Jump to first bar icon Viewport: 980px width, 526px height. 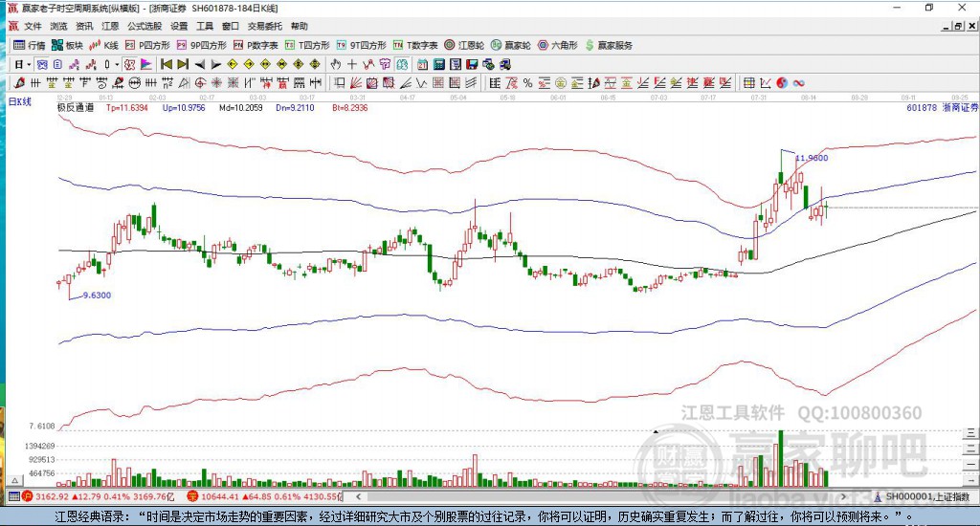pos(167,64)
